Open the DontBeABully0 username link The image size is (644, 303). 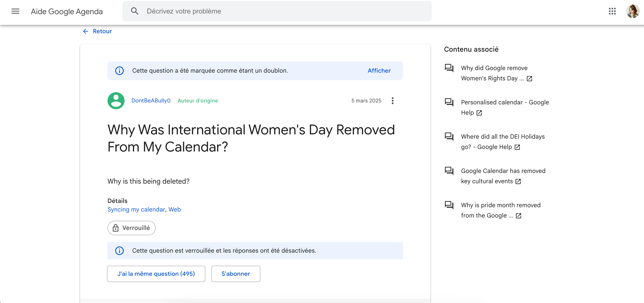[151, 100]
